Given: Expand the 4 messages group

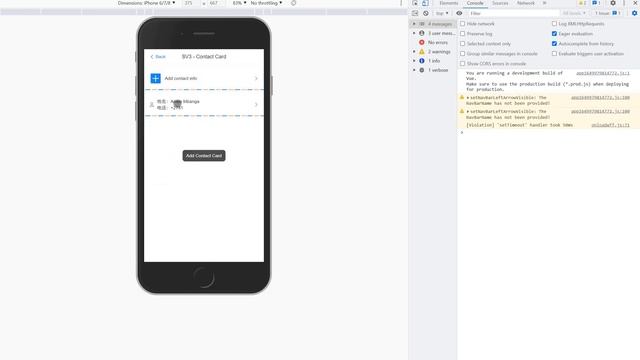Looking at the screenshot, I should (x=414, y=24).
